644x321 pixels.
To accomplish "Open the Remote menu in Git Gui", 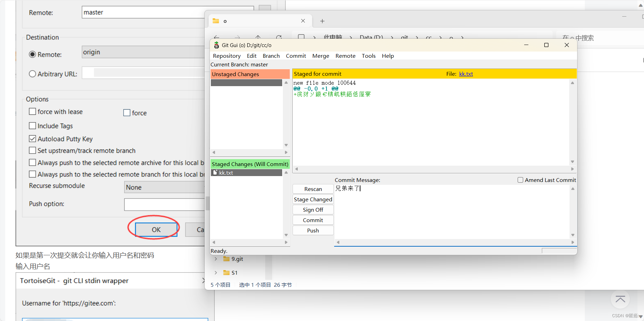I will (345, 56).
